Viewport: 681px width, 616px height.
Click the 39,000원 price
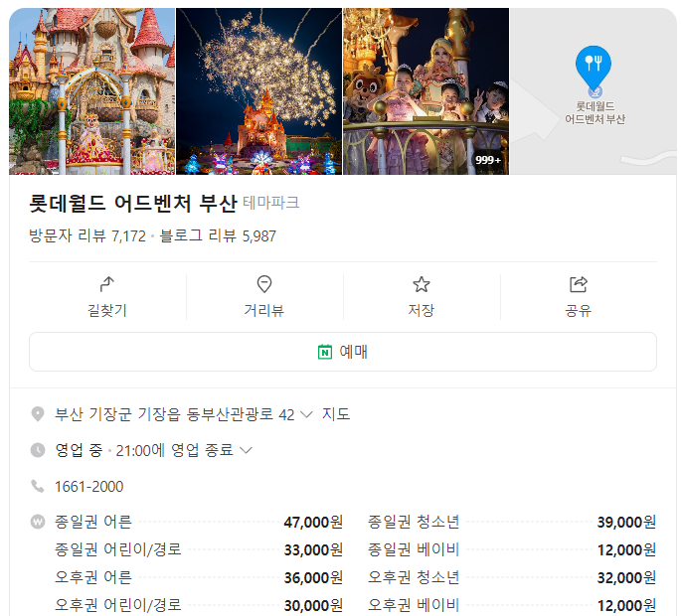(x=626, y=523)
